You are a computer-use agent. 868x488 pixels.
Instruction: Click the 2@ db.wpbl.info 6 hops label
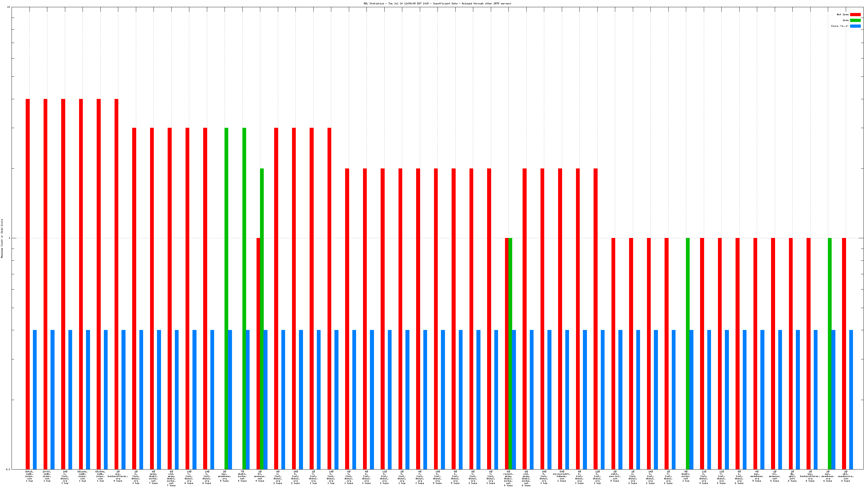point(792,476)
